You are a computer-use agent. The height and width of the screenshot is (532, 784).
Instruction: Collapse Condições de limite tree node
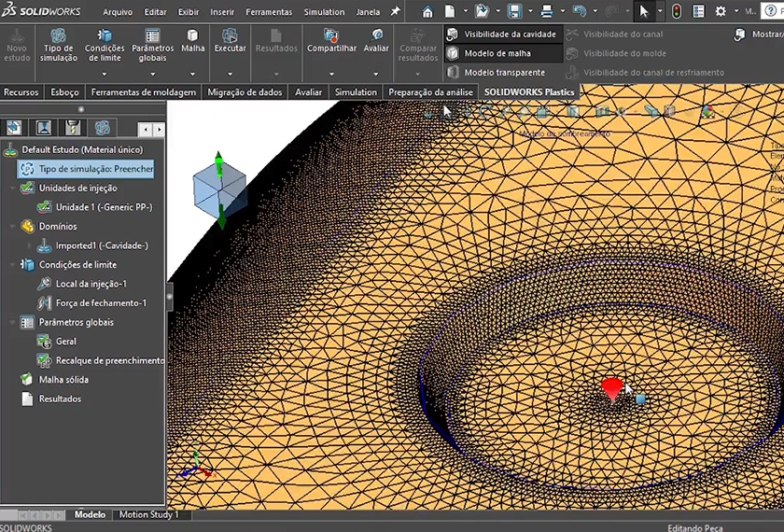12,264
